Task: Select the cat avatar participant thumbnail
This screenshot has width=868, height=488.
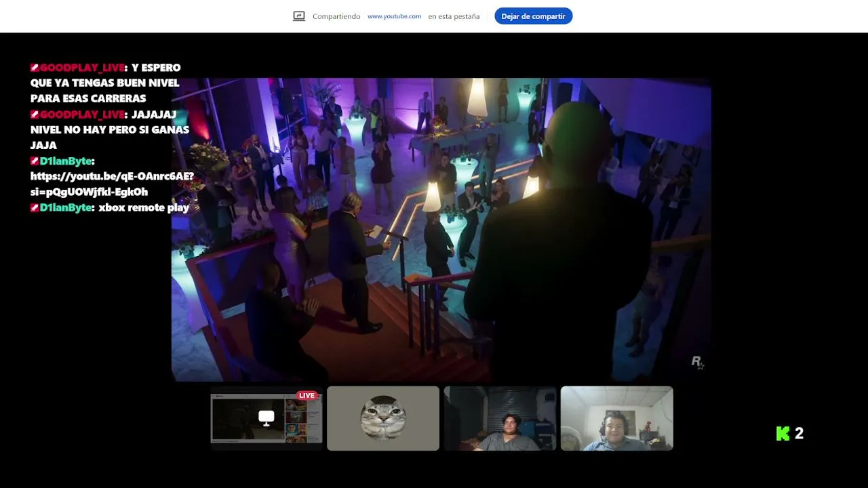Action: tap(383, 418)
